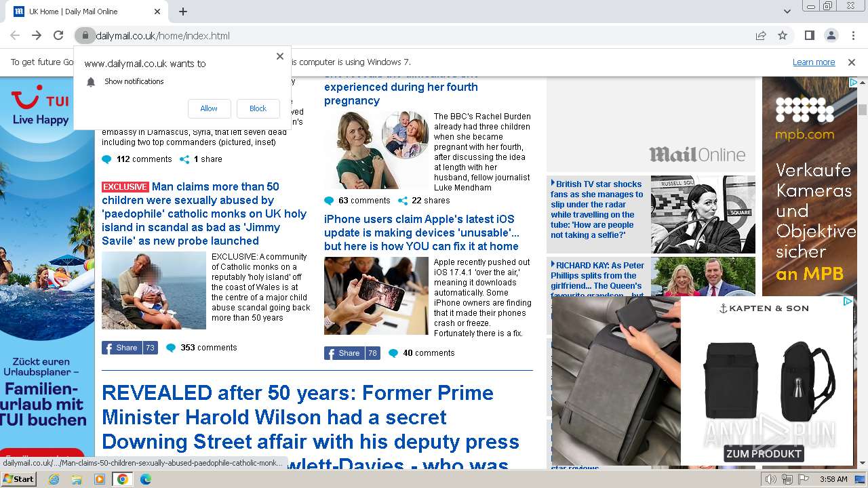
Task: Click the MailOnline logo in sidebar
Action: point(697,155)
